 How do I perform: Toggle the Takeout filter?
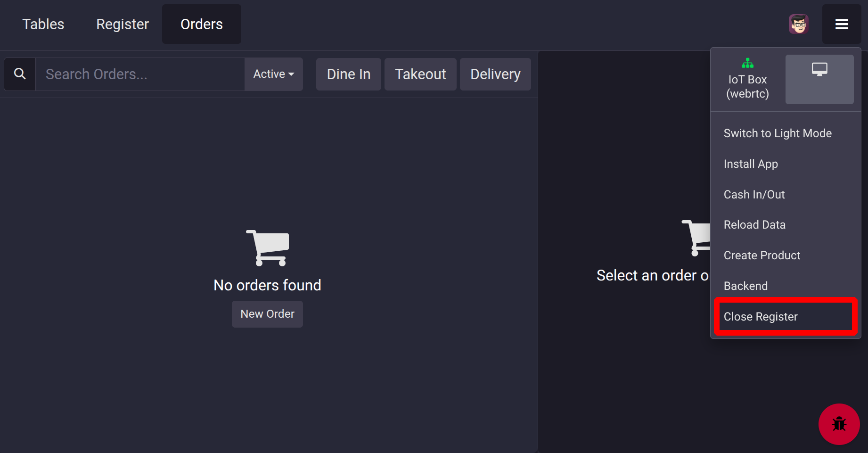(420, 74)
